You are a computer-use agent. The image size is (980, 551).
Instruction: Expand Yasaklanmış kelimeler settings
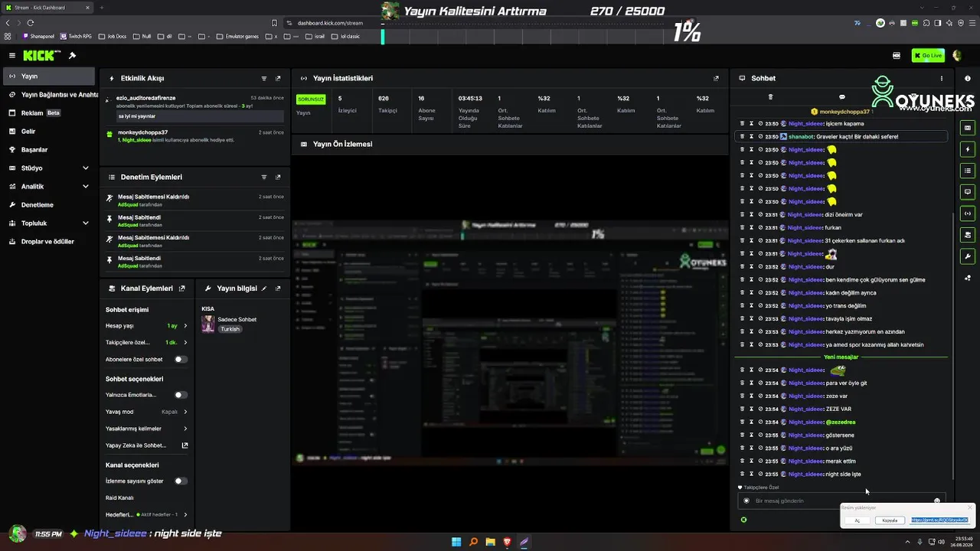(x=146, y=429)
